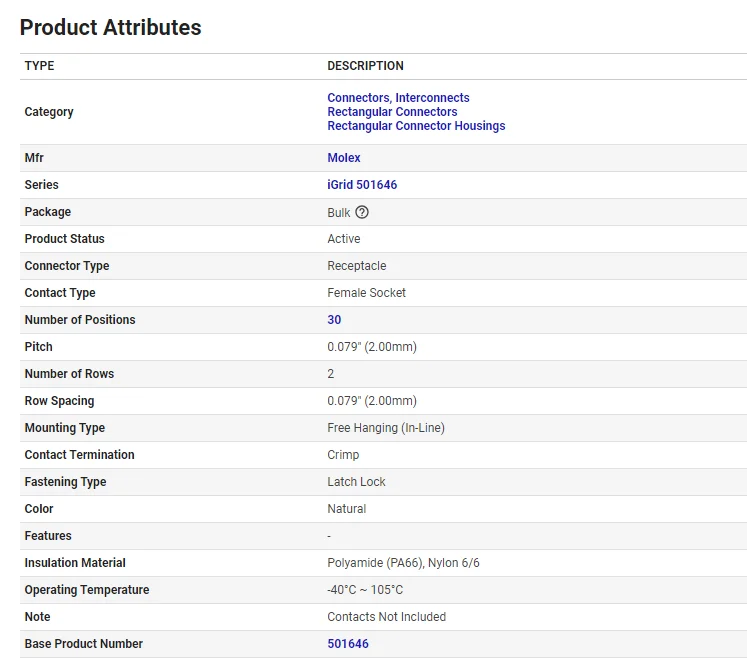Visit the iGrid 501646 series link

[362, 185]
